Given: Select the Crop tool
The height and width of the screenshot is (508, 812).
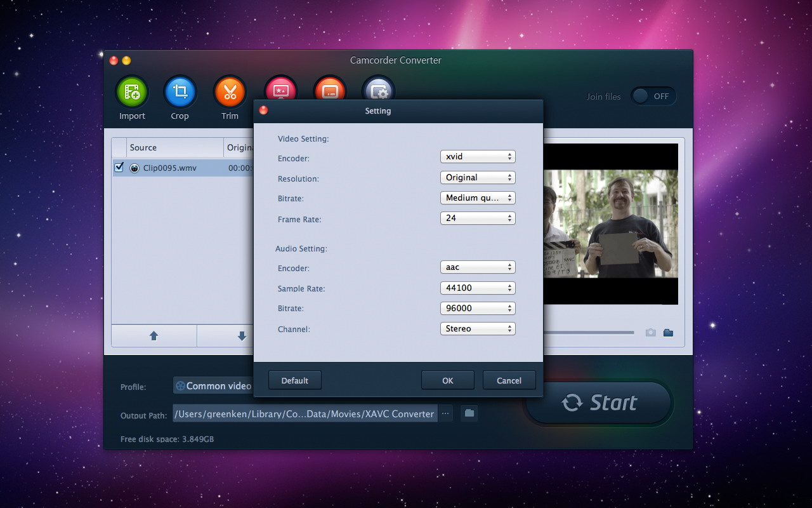Looking at the screenshot, I should 180,92.
